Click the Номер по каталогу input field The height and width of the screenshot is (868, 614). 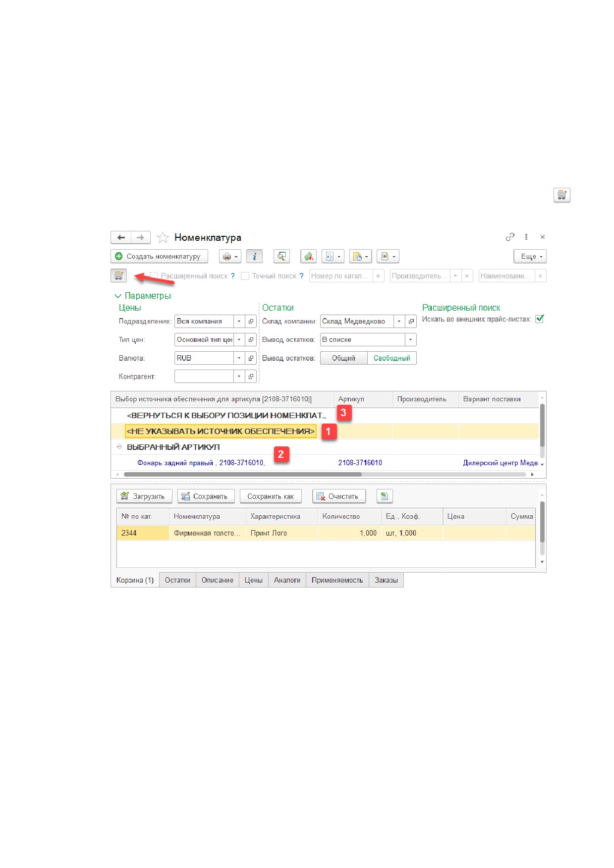pyautogui.click(x=341, y=276)
